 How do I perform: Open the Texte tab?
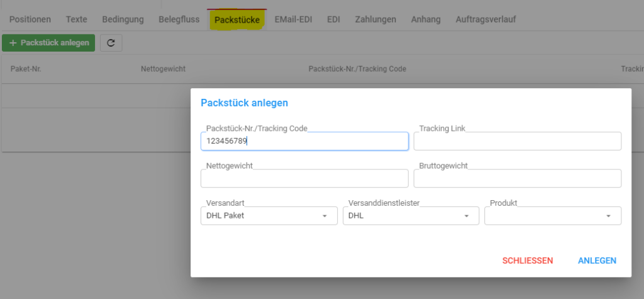click(76, 20)
